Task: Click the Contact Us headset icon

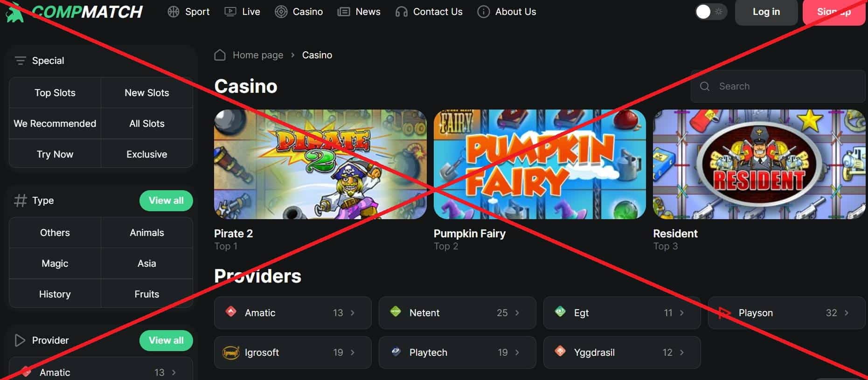Action: point(401,12)
